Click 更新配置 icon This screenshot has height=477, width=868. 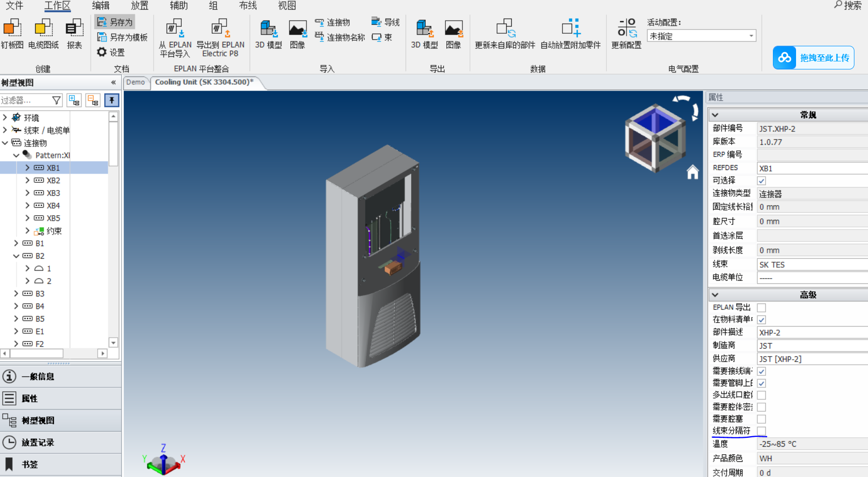[x=626, y=34]
